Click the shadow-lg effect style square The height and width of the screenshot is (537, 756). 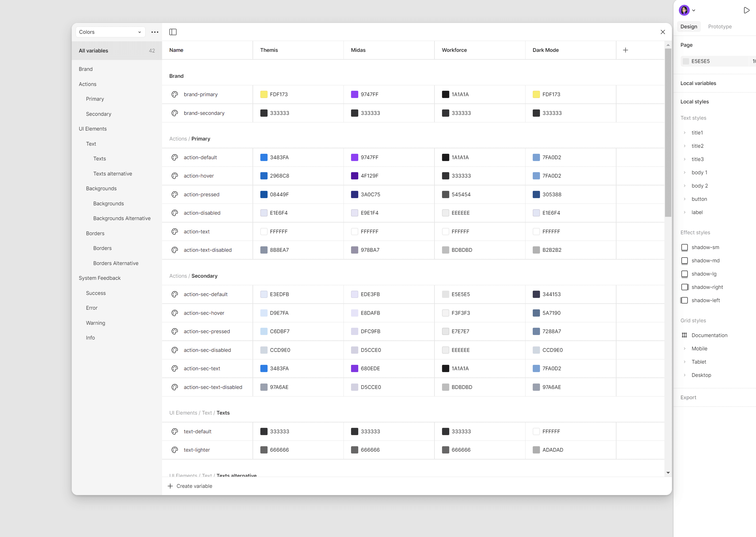pyautogui.click(x=684, y=274)
